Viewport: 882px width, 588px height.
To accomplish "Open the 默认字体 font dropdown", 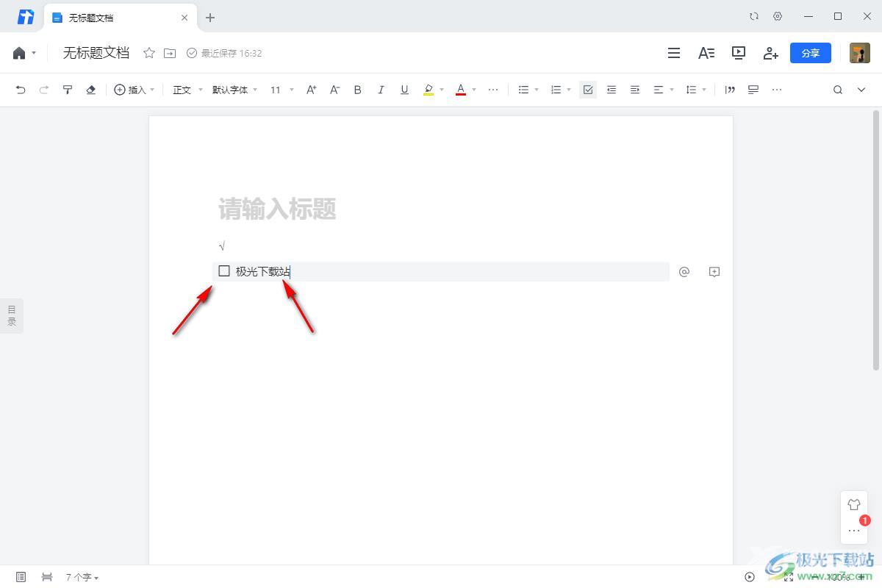I will tap(234, 90).
